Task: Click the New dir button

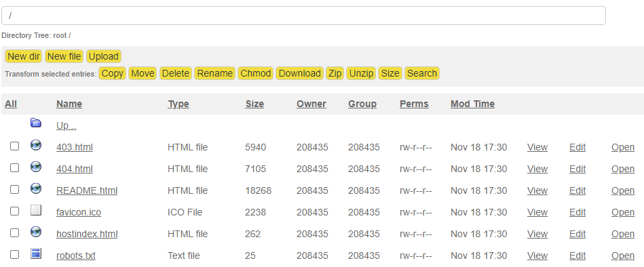Action: [23, 56]
